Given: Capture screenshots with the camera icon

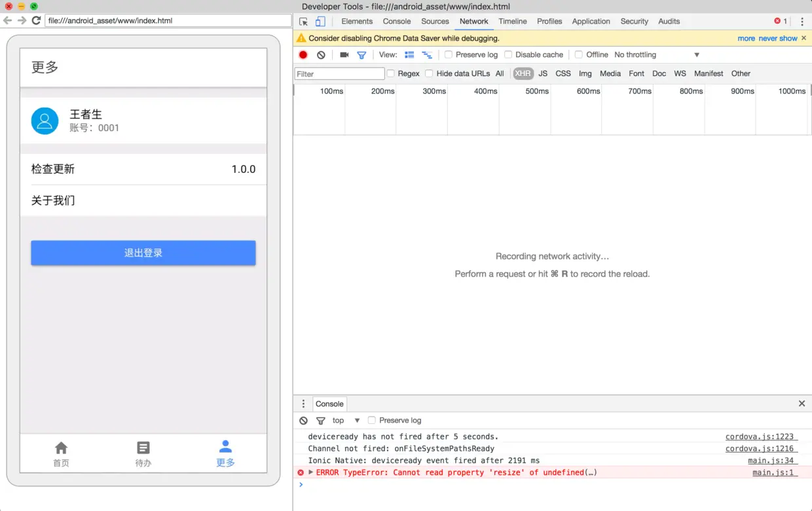Looking at the screenshot, I should [344, 55].
